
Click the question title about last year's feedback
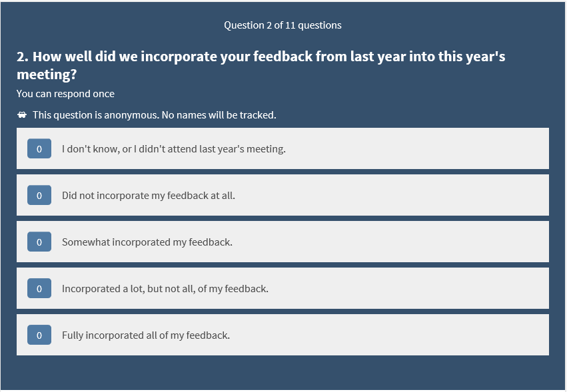[x=261, y=65]
